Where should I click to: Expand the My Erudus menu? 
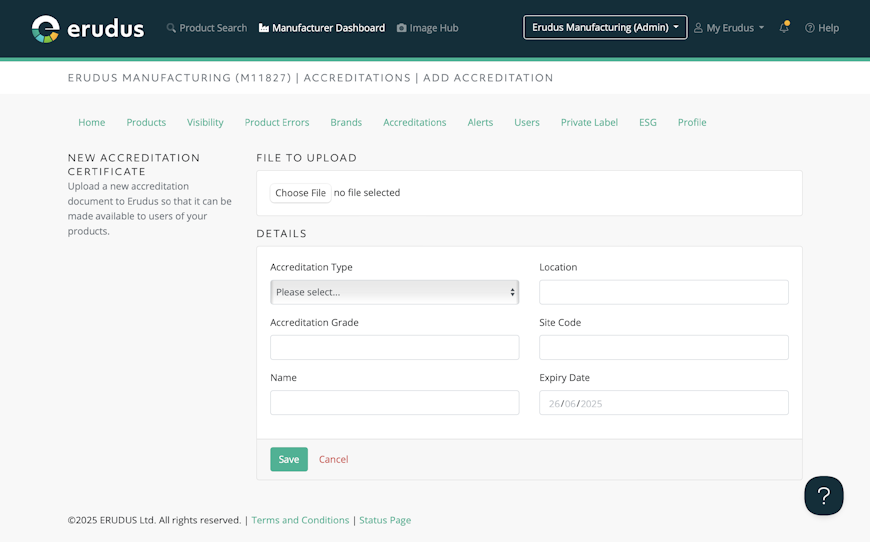[x=729, y=28]
